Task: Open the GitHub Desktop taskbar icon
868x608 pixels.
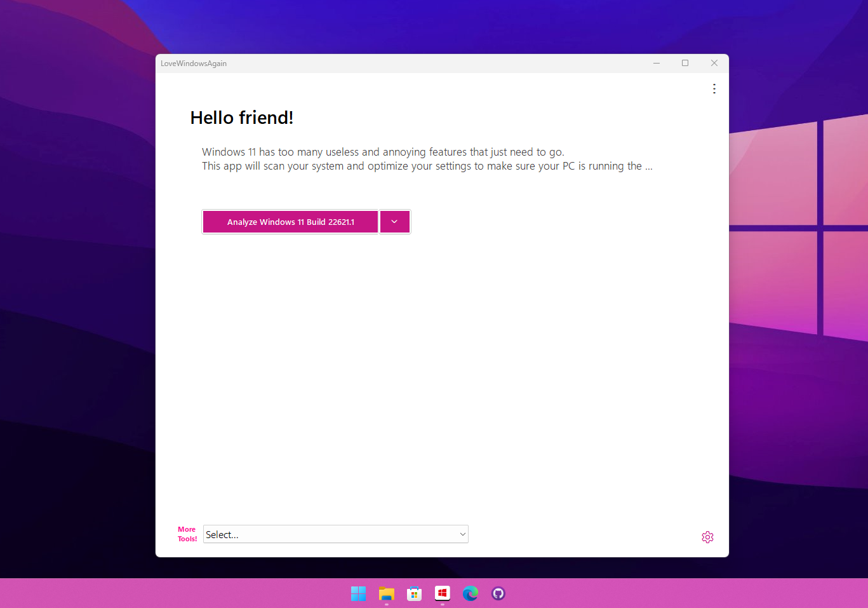Action: (x=498, y=593)
